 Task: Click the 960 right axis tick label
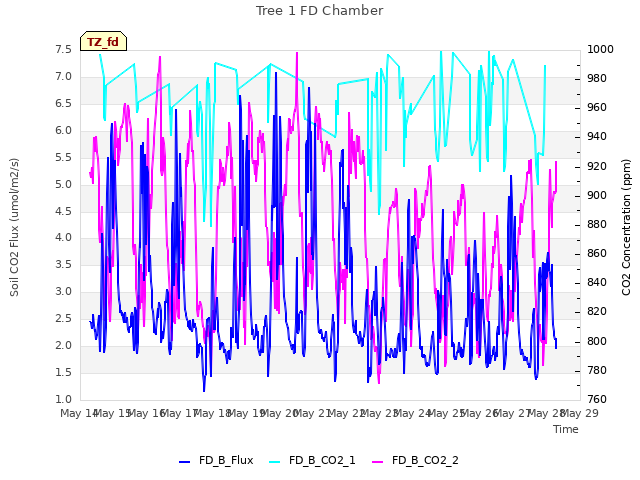coord(597,108)
